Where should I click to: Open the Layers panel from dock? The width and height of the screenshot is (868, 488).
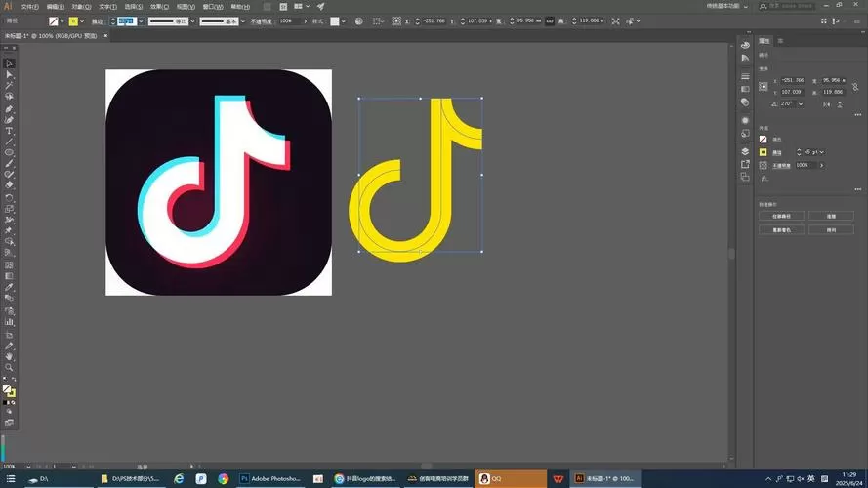[745, 151]
